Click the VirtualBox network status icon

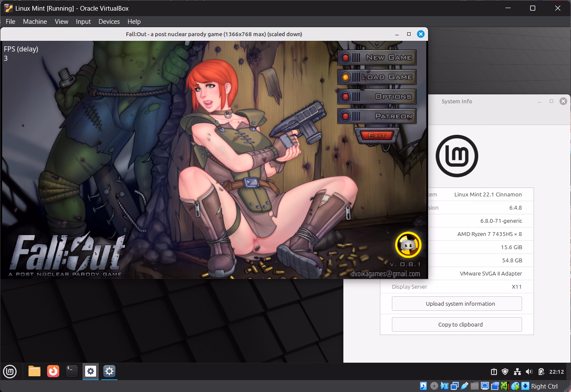coord(454,386)
